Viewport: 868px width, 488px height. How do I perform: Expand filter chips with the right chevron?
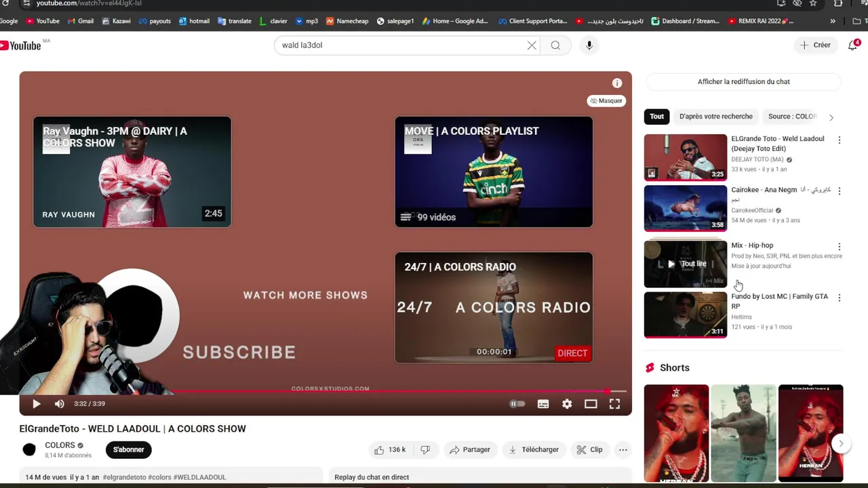pyautogui.click(x=831, y=117)
